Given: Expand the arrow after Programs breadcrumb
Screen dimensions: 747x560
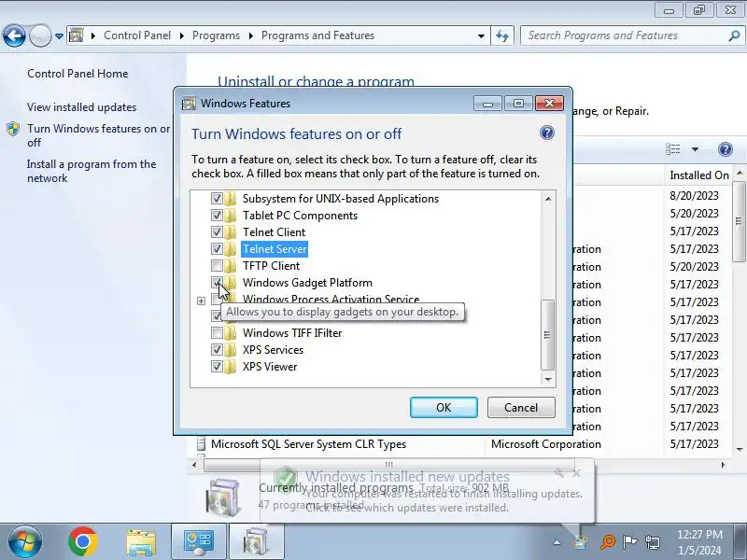Looking at the screenshot, I should click(250, 36).
